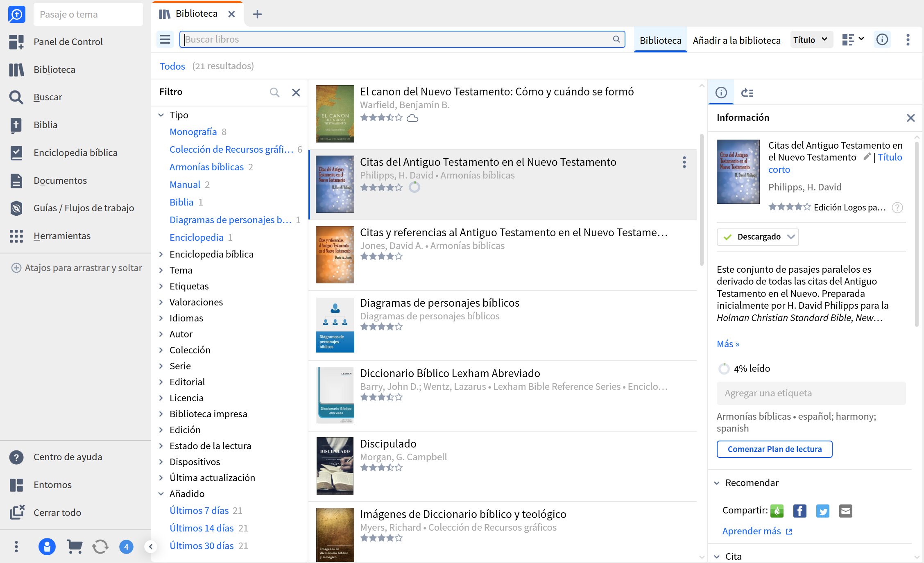
Task: Open Biblioteca in the left sidebar
Action: coord(54,70)
